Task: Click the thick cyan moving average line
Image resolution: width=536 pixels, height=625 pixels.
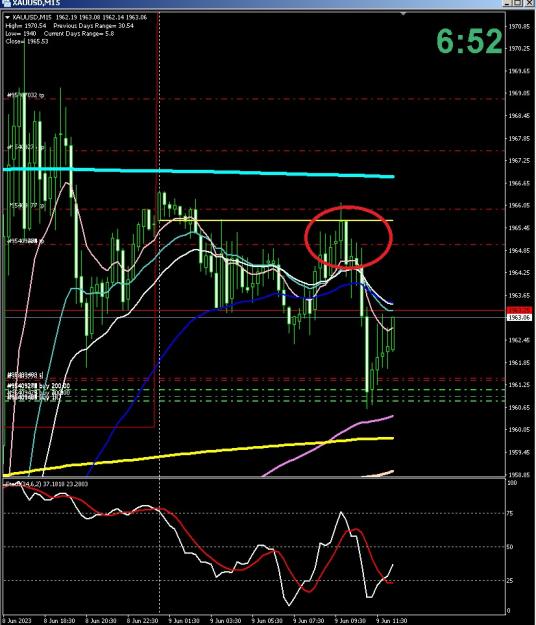Action: [x=198, y=171]
